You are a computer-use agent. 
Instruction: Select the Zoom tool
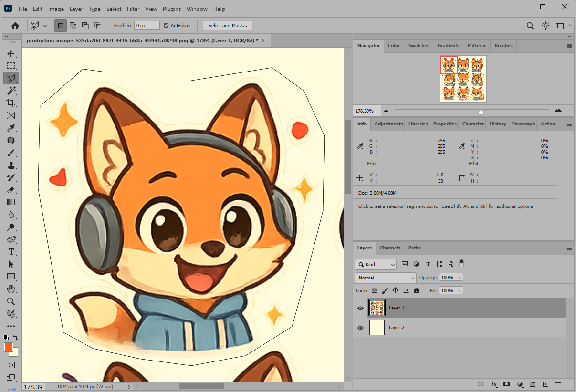pos(11,301)
